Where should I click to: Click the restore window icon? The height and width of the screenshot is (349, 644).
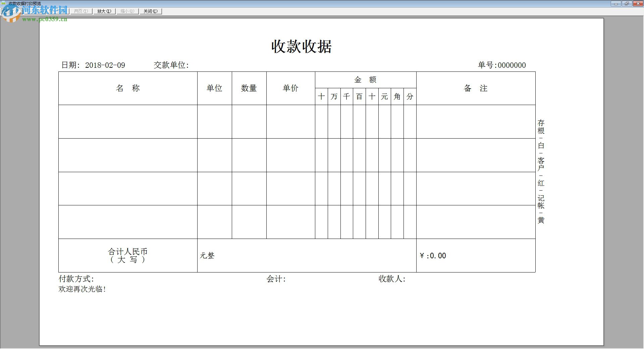(x=627, y=3)
